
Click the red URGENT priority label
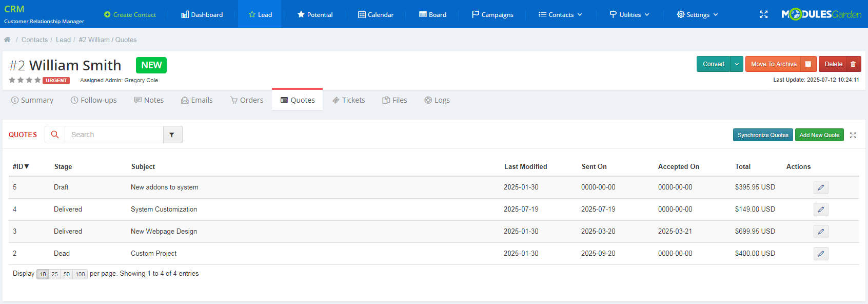(x=56, y=81)
